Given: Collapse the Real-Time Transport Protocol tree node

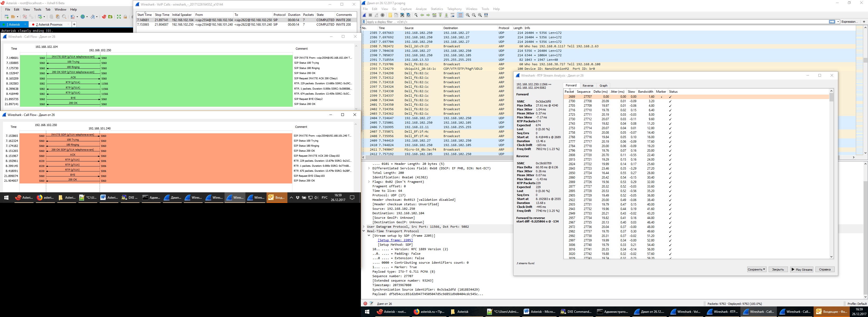Looking at the screenshot, I should 363,231.
